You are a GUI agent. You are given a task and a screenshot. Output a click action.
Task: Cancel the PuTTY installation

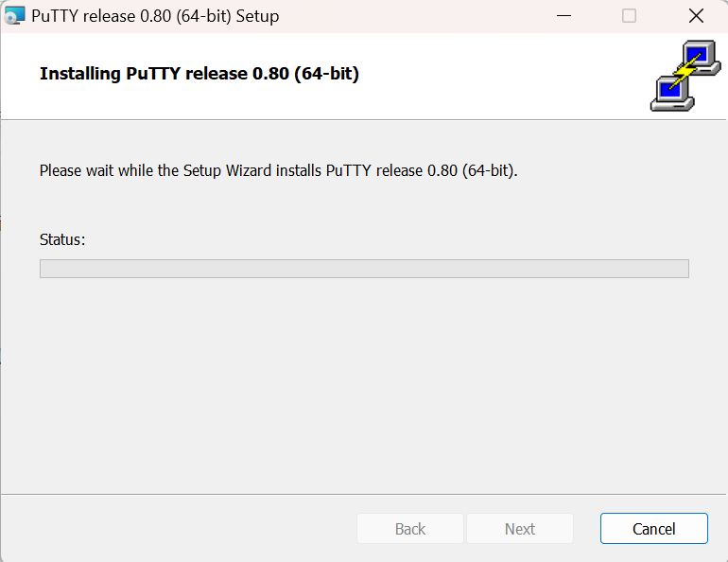pos(653,529)
